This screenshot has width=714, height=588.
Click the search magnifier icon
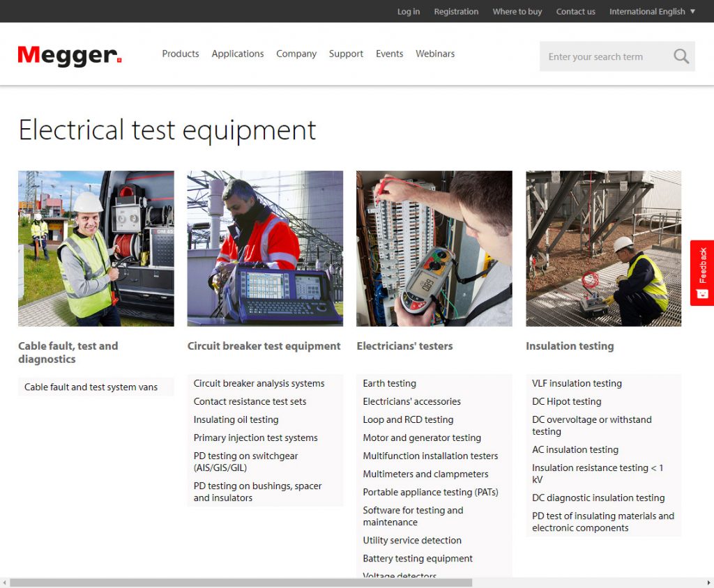coord(681,56)
